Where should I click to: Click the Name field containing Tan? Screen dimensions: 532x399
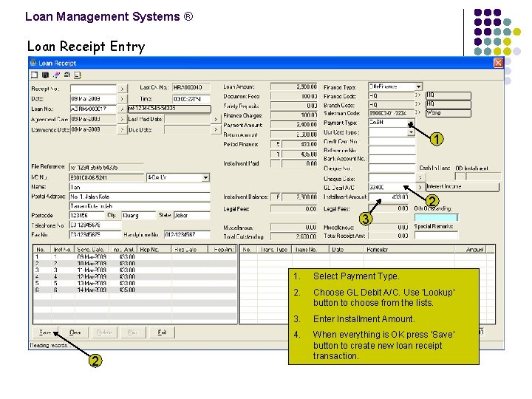click(140, 187)
